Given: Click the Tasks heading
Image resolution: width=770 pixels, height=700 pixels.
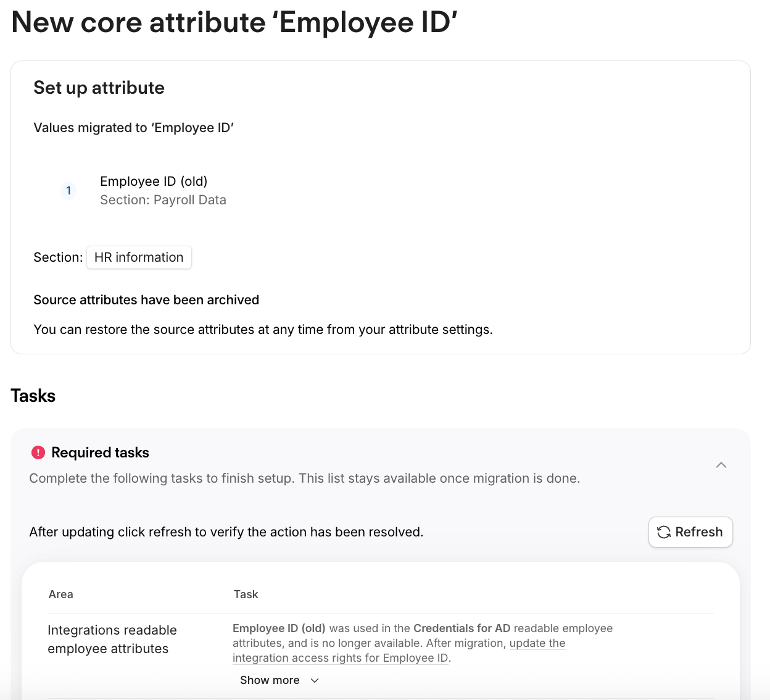Looking at the screenshot, I should click(33, 396).
